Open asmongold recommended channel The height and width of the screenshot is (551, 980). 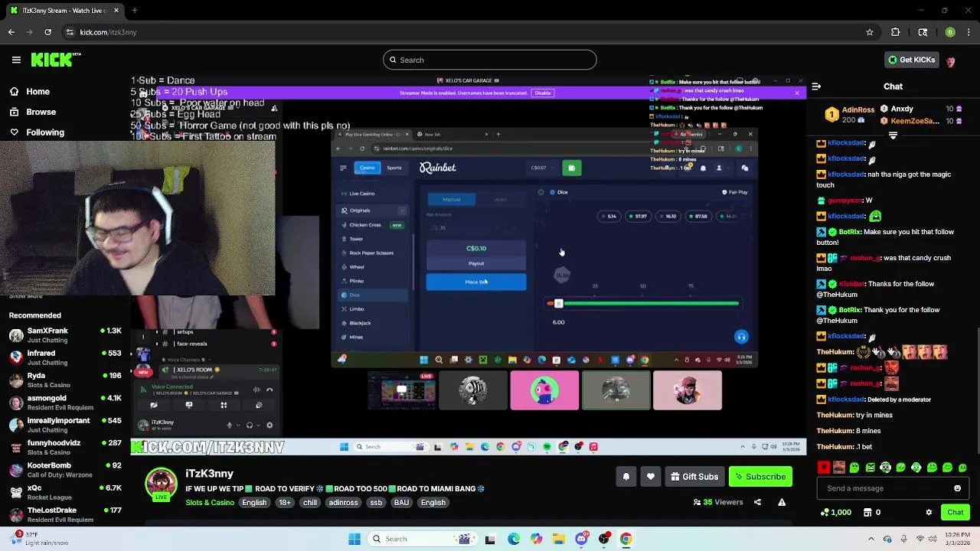click(x=65, y=403)
